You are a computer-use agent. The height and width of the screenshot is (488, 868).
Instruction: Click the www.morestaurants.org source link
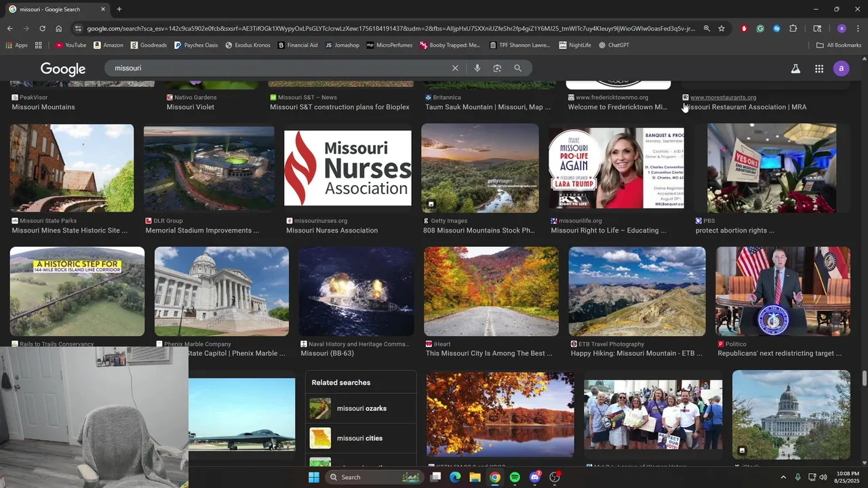point(723,97)
